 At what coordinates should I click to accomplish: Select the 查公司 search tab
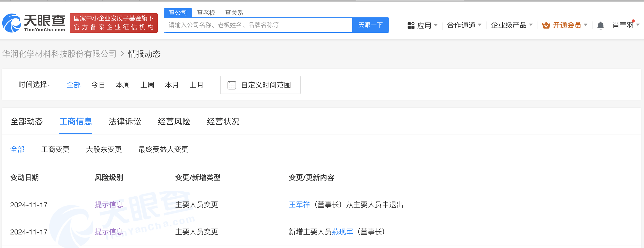178,13
